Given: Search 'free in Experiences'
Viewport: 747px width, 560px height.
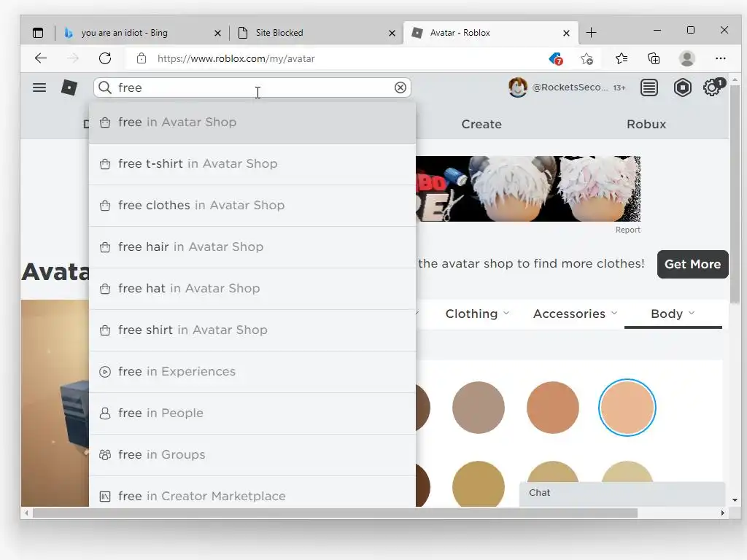Looking at the screenshot, I should (252, 371).
